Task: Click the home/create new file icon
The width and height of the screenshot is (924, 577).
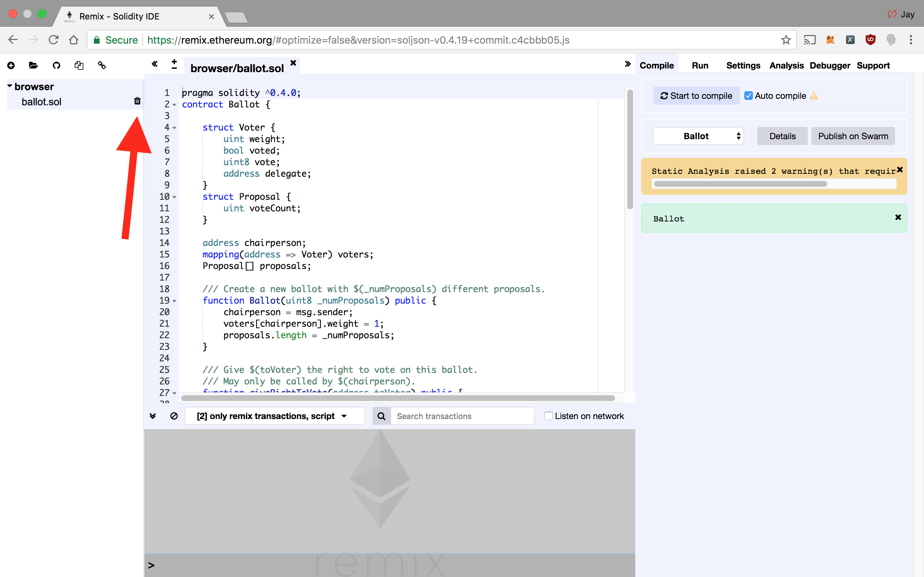Action: tap(10, 65)
